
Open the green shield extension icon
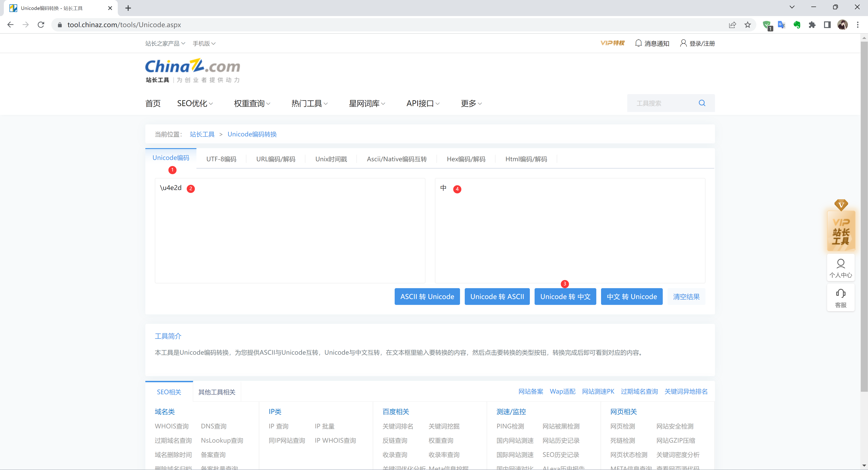tap(767, 25)
